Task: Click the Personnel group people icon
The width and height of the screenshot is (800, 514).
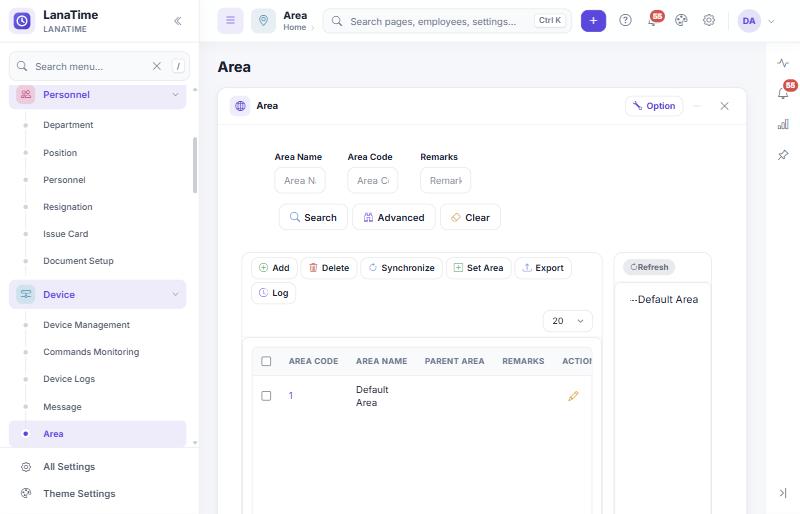Action: [x=26, y=94]
